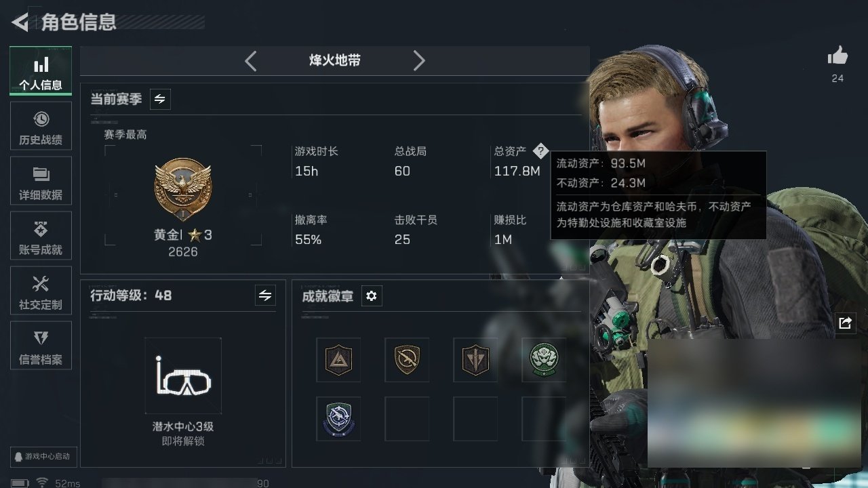Viewport: 868px width, 488px height.
Task: Open the 详细数据 tab
Action: tap(41, 183)
